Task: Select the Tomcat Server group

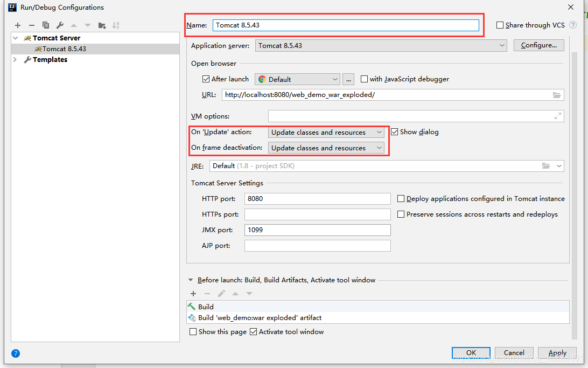Action: point(56,38)
